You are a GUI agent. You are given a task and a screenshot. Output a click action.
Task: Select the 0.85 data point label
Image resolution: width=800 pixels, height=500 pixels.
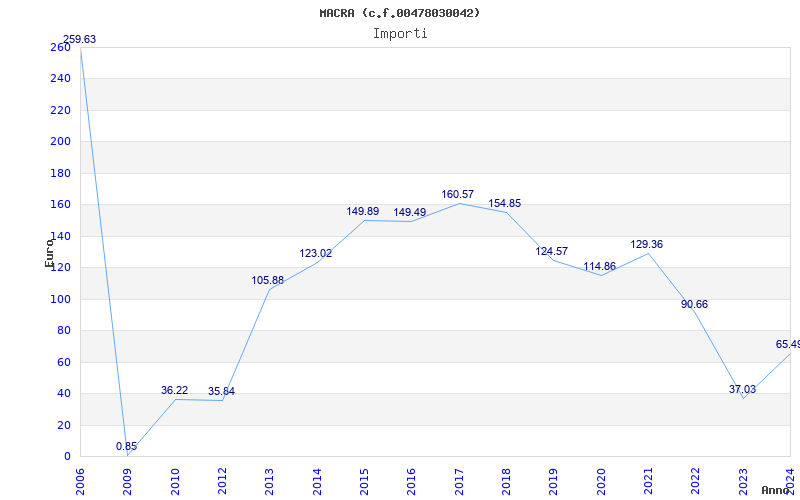point(126,446)
